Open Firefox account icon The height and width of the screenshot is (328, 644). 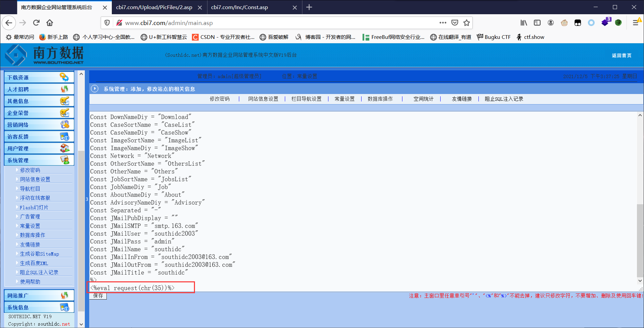[x=551, y=23]
